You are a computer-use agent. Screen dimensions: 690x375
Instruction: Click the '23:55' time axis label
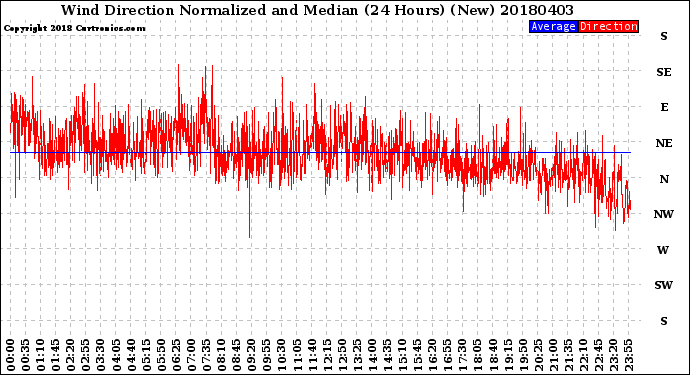click(628, 355)
